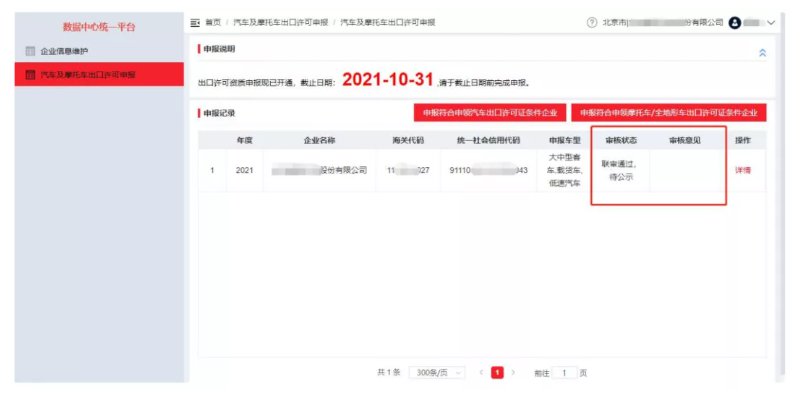The image size is (801, 397).
Task: Click 申报符合申领汽车出口许可证条件企业 button
Action: (x=490, y=113)
